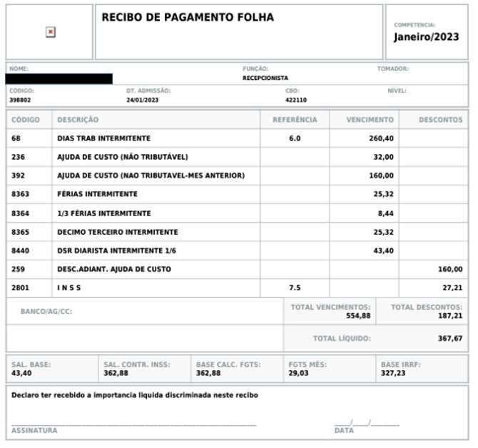The width and height of the screenshot is (478, 448).
Task: Click the NÍVEL label
Action: pyautogui.click(x=397, y=91)
